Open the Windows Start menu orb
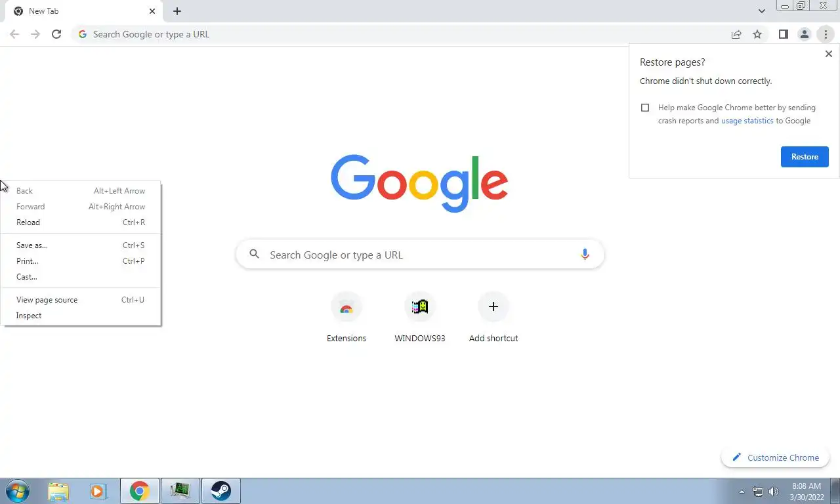This screenshot has height=504, width=840. tap(17, 491)
